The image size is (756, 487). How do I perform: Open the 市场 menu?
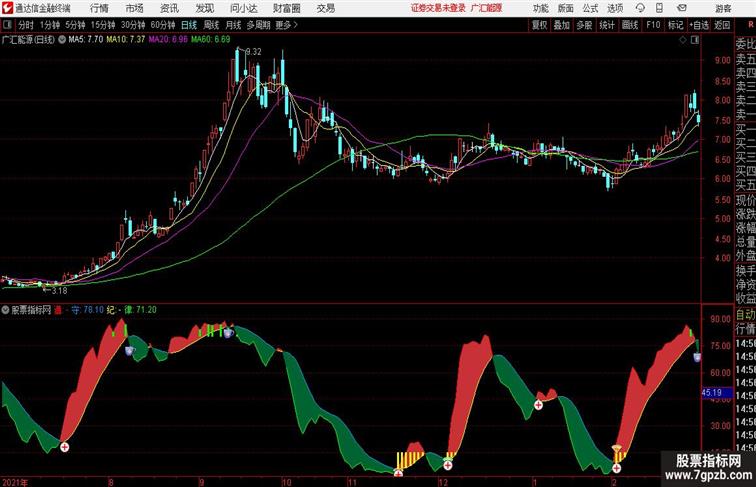click(135, 8)
